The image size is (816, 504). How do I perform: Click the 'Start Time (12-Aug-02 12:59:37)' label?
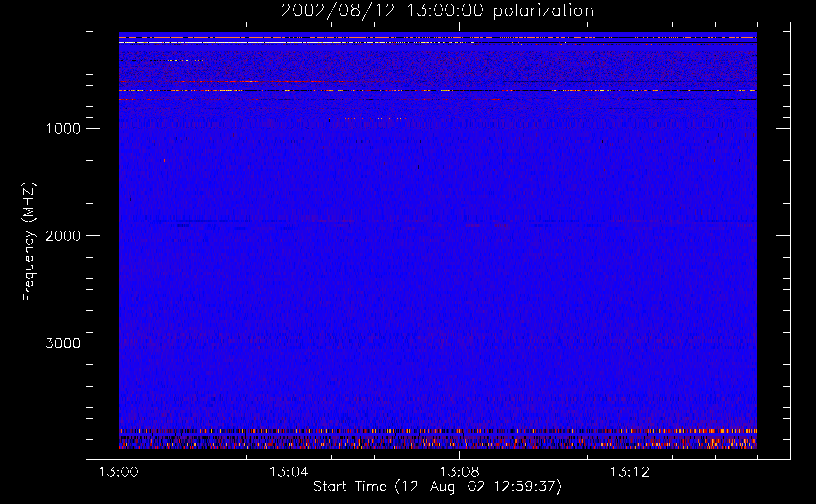coord(437,487)
